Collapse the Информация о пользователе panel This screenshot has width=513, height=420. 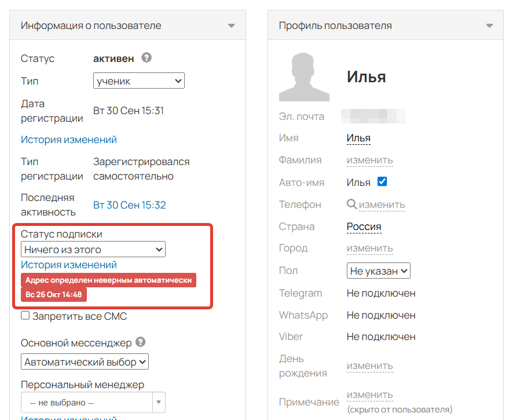click(231, 25)
